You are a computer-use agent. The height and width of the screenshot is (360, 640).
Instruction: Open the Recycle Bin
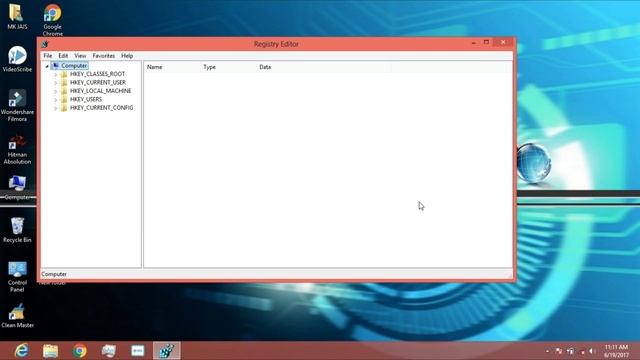(17, 230)
